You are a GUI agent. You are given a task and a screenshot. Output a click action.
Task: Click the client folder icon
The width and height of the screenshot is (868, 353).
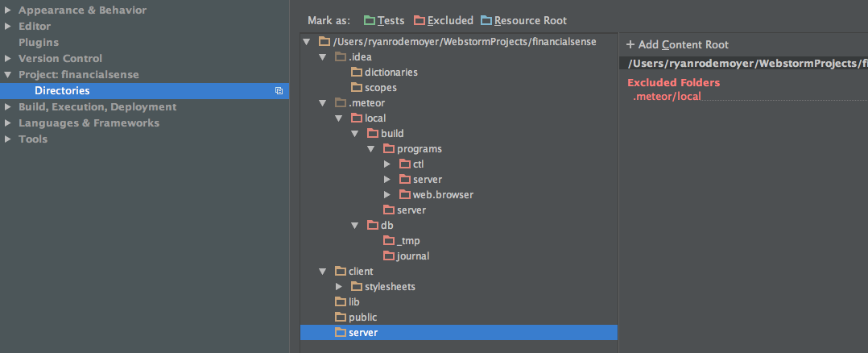click(x=341, y=272)
